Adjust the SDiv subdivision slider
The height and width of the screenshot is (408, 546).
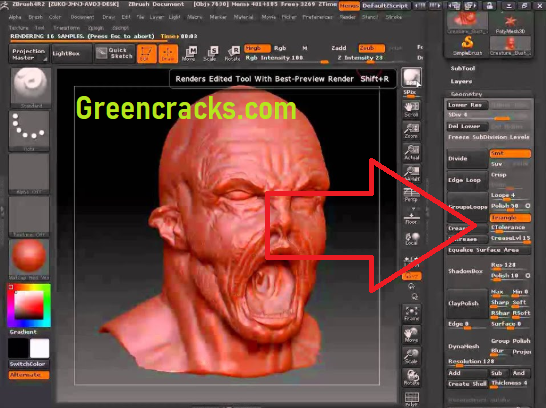coord(489,116)
